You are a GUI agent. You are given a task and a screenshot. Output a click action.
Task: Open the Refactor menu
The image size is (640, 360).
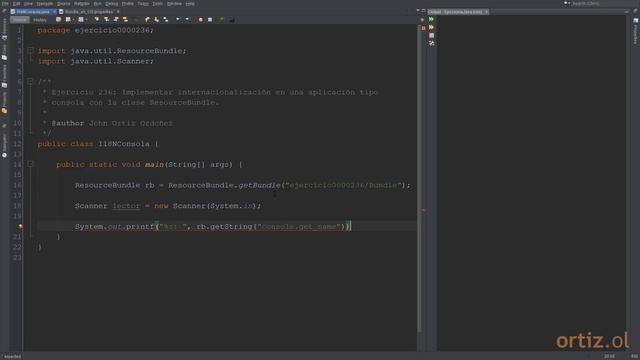point(82,4)
